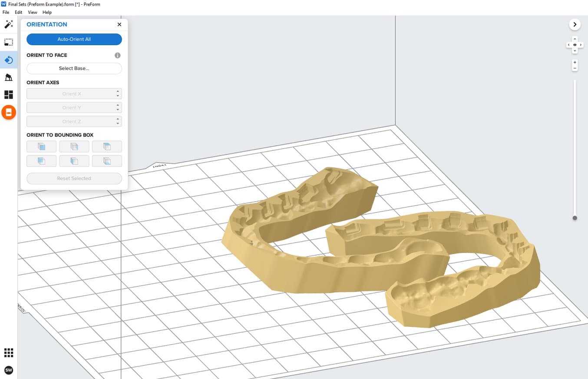Orient to bounding box right face
Image resolution: width=588 pixels, height=379 pixels.
coord(74,146)
